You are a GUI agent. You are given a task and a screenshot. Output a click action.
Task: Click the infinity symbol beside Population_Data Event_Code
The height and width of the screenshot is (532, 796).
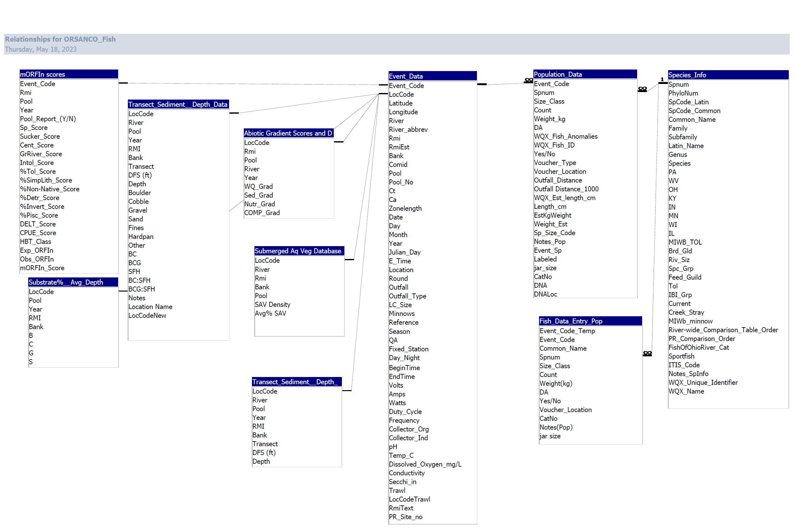pyautogui.click(x=528, y=80)
